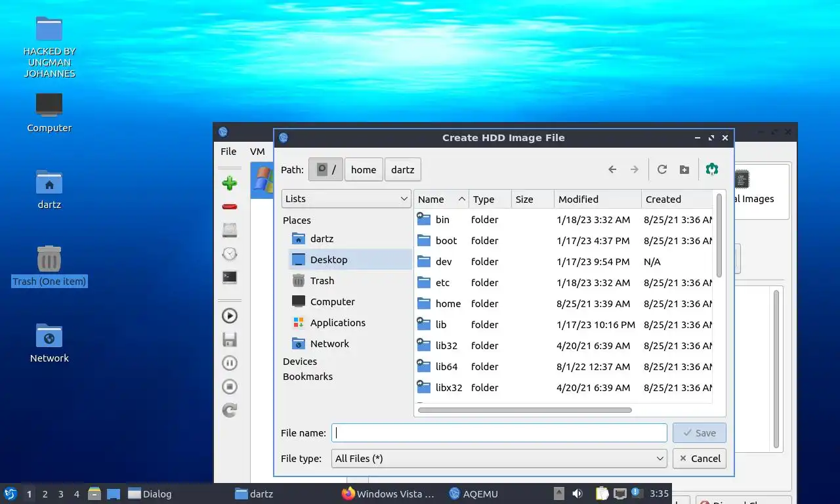Sort by Created column header
Viewport: 840px width, 504px height.
pyautogui.click(x=677, y=199)
